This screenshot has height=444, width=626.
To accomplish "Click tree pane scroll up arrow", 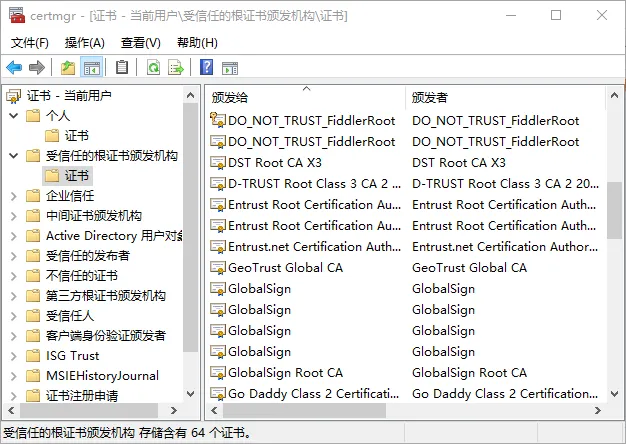I will (x=190, y=95).
